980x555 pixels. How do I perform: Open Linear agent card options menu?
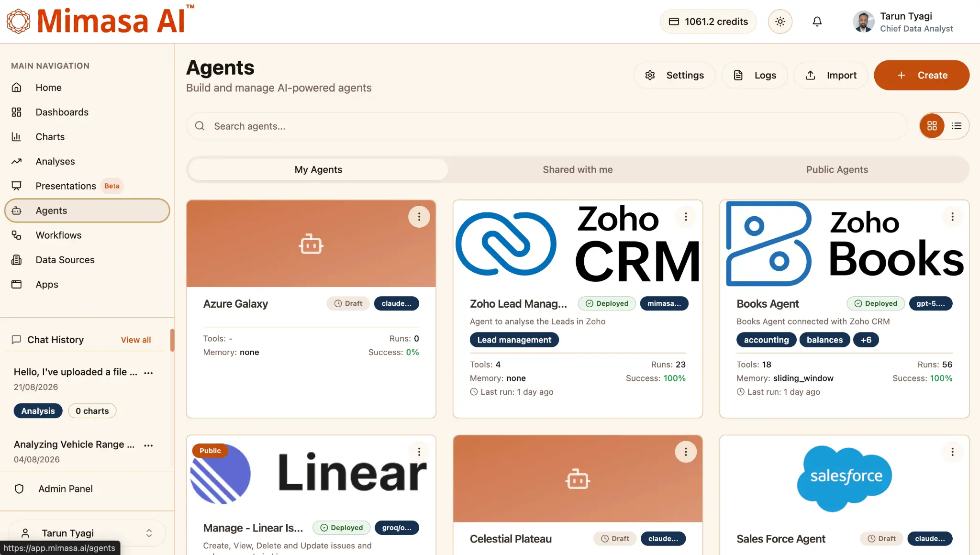click(419, 452)
